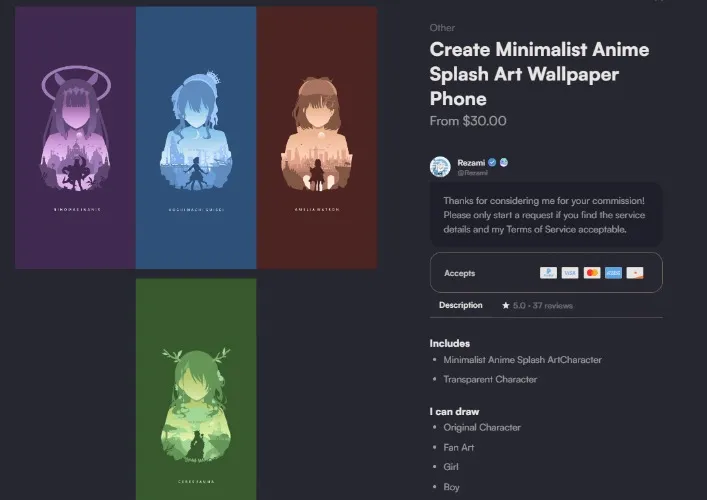Open the Rezami artist name link
The width and height of the screenshot is (707, 500).
(471, 163)
